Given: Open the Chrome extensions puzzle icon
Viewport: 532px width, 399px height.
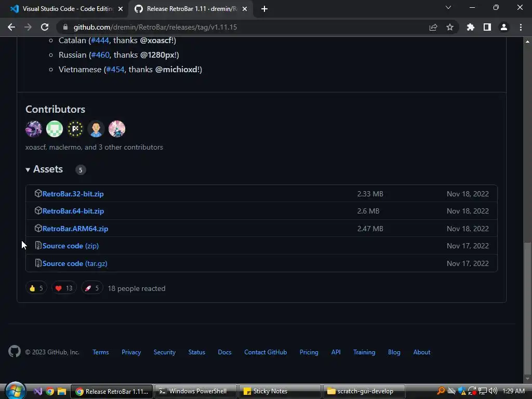Looking at the screenshot, I should click(471, 27).
